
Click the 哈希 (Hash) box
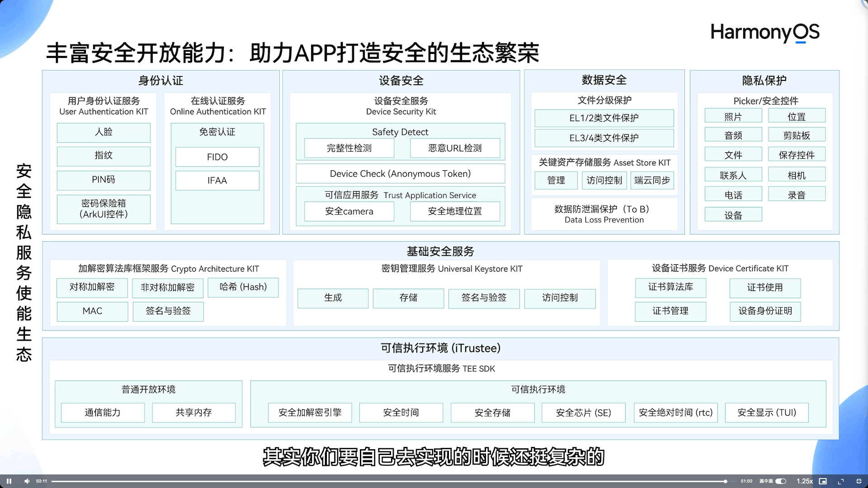click(x=243, y=287)
